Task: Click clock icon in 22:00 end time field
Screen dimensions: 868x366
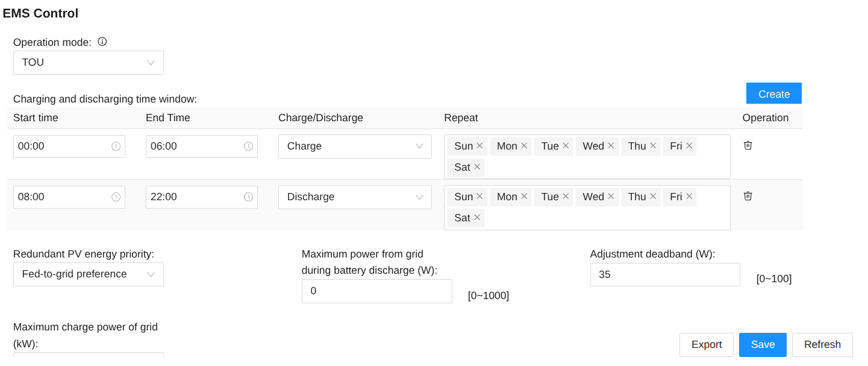Action: point(248,197)
